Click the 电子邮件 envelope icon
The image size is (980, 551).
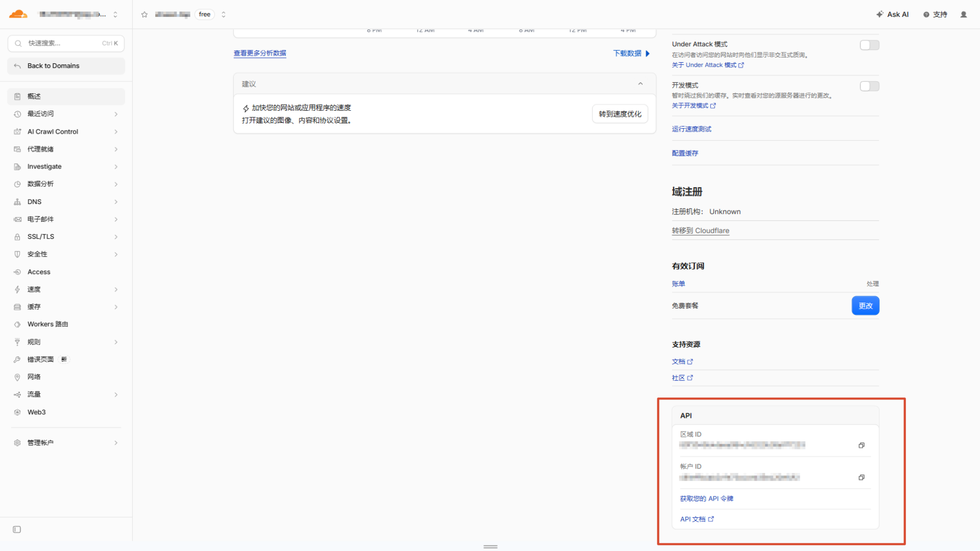coord(17,219)
